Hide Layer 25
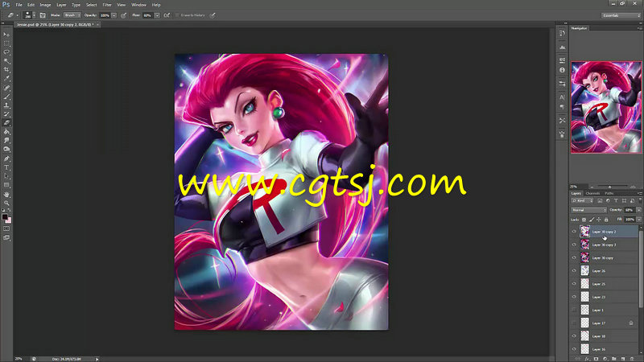Viewport: 644px width, 362px height. [x=574, y=284]
